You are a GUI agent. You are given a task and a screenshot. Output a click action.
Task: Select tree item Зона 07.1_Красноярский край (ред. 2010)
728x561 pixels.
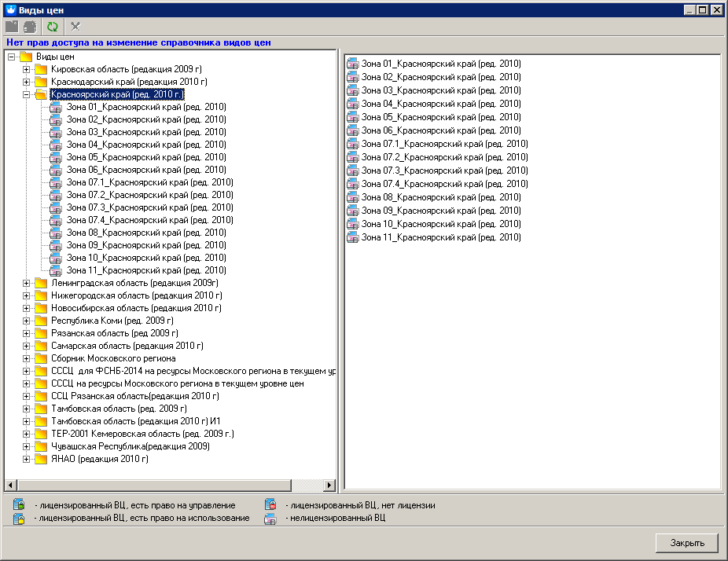tap(150, 182)
